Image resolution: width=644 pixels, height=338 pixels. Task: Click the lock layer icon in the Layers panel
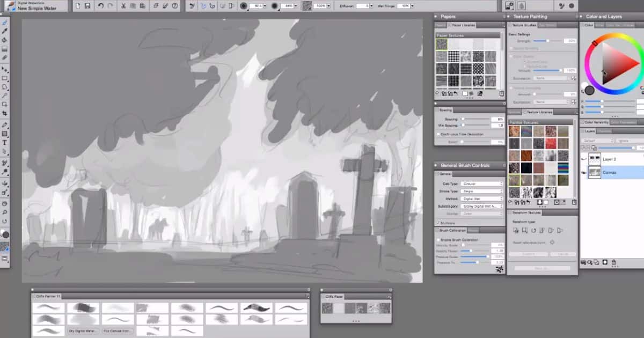point(613,262)
